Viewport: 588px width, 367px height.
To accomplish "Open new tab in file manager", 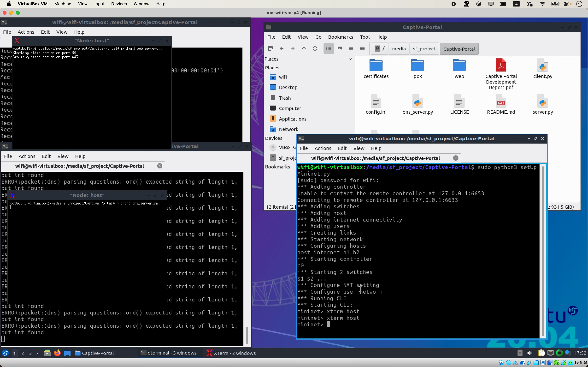I will (x=270, y=49).
